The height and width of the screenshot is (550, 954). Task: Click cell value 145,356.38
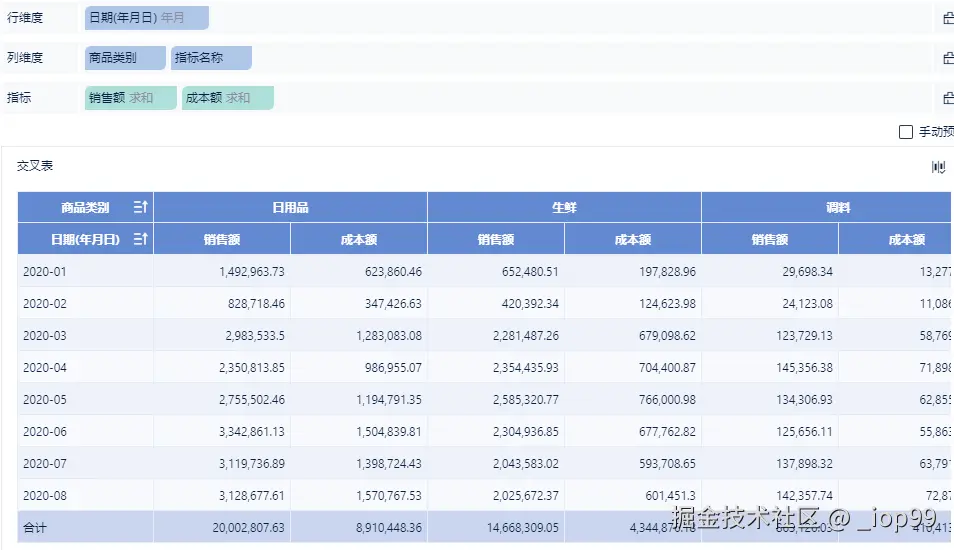(804, 367)
